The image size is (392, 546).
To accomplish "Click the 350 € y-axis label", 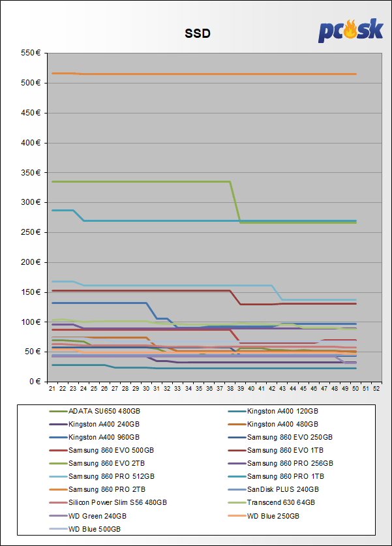I will (31, 173).
